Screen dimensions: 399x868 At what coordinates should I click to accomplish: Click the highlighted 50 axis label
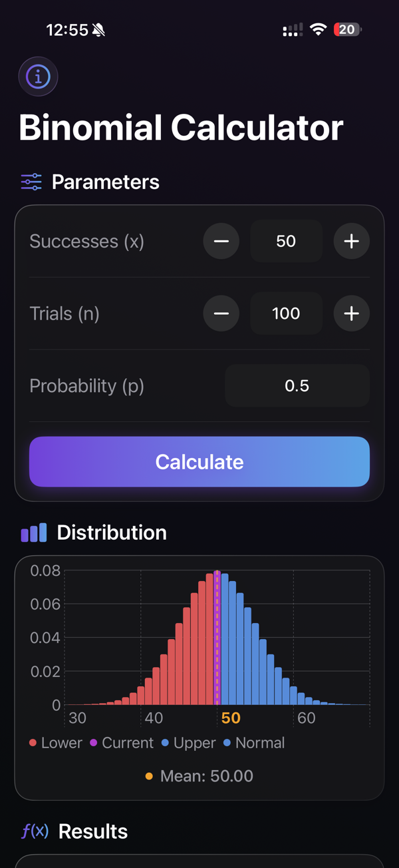point(231,718)
